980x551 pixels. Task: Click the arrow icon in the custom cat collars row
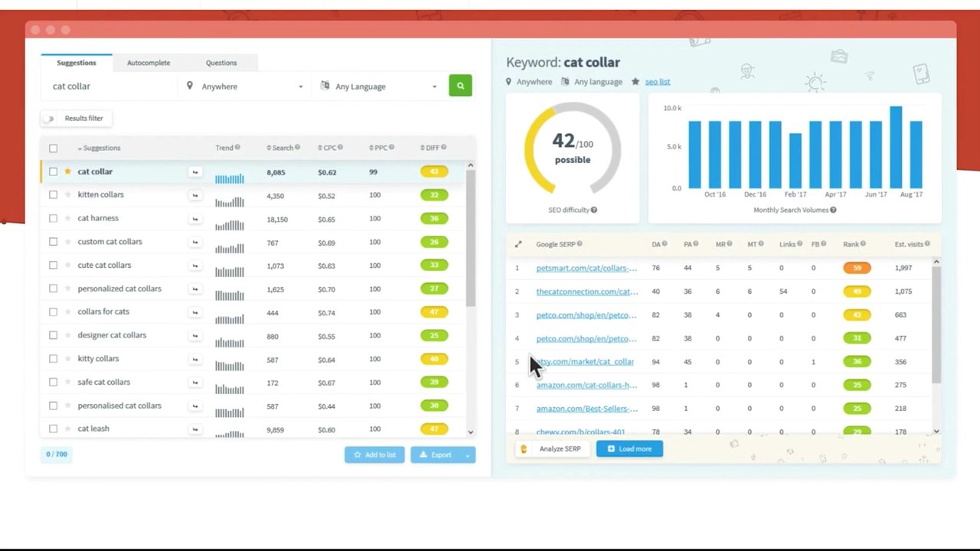195,243
